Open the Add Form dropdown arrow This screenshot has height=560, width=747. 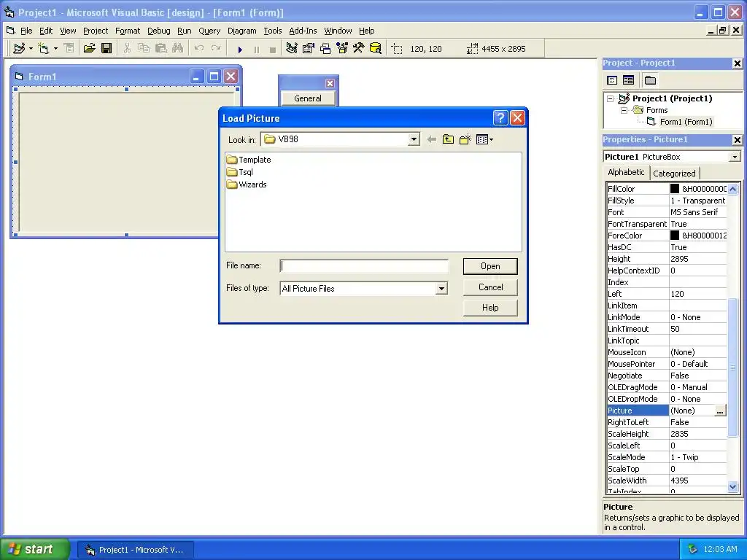[55, 49]
